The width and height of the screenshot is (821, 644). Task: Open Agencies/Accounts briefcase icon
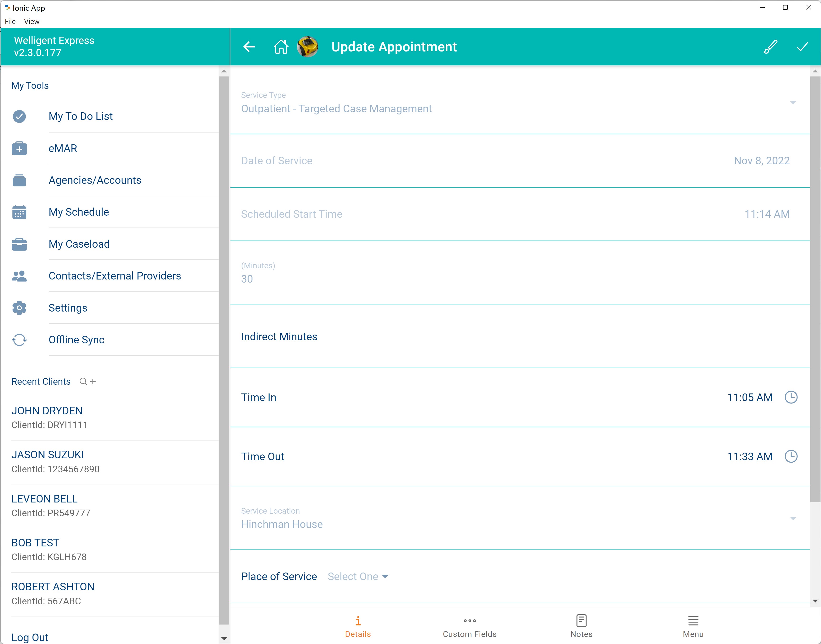(19, 180)
